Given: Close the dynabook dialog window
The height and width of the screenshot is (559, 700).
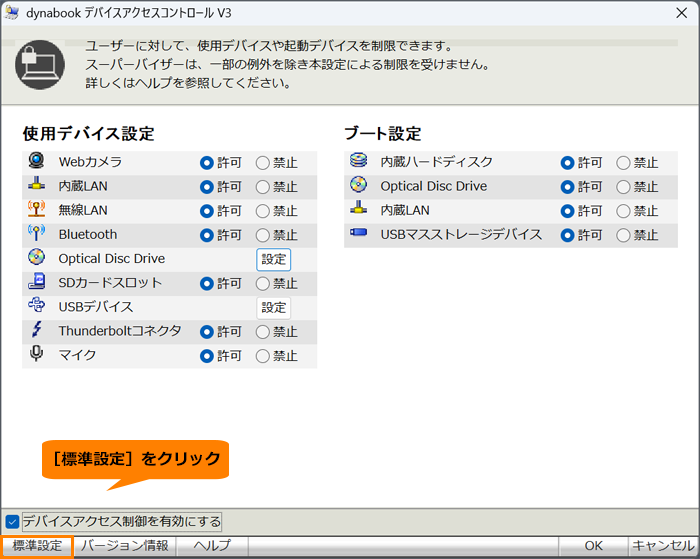Looking at the screenshot, I should tap(682, 13).
